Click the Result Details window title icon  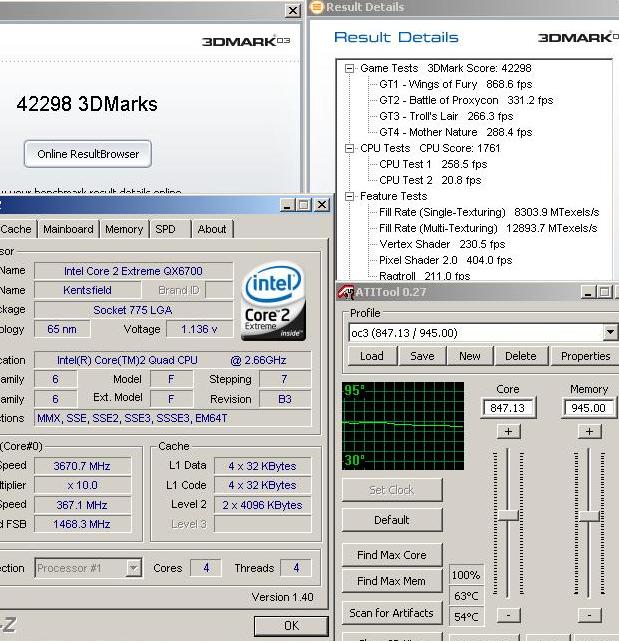coord(317,7)
